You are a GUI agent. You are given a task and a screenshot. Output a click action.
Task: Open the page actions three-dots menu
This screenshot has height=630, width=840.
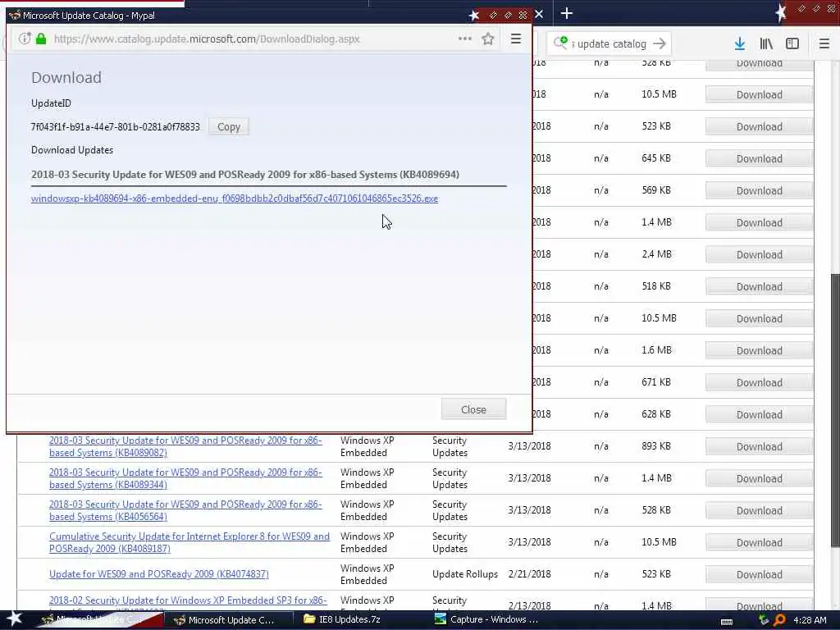click(x=465, y=39)
